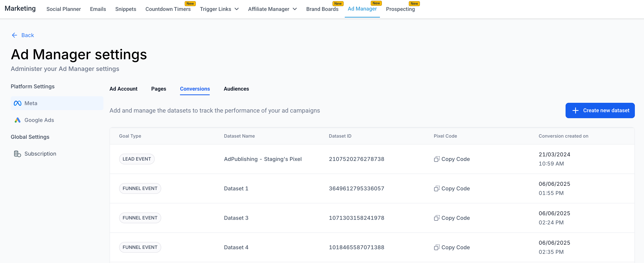Copy Code for Dataset 3
The width and height of the screenshot is (644, 263).
tap(452, 218)
